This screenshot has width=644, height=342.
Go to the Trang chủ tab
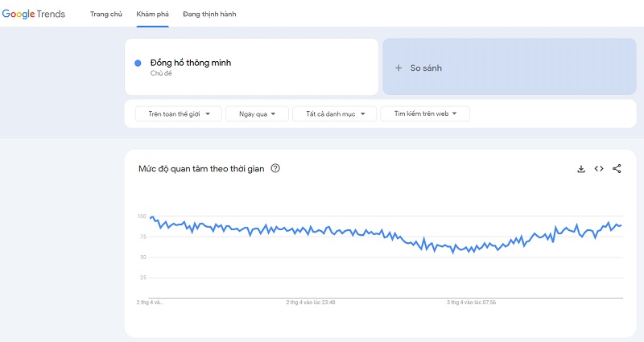click(106, 14)
